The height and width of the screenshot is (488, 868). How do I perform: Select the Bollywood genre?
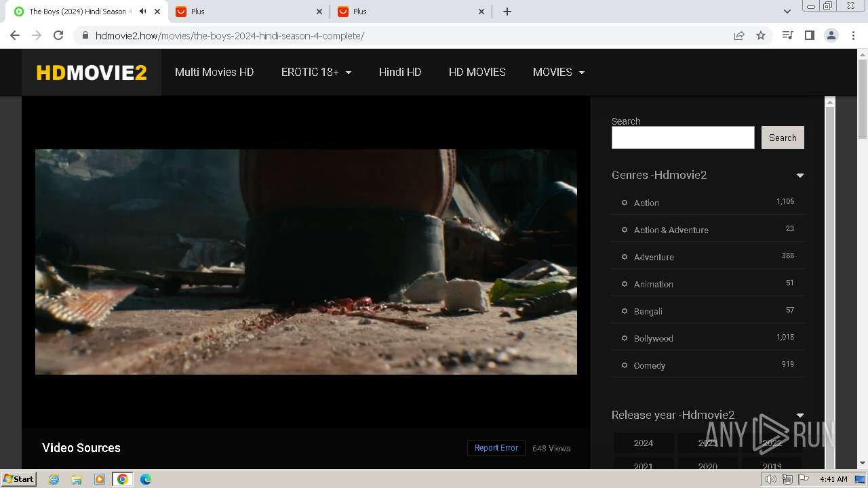pos(654,338)
